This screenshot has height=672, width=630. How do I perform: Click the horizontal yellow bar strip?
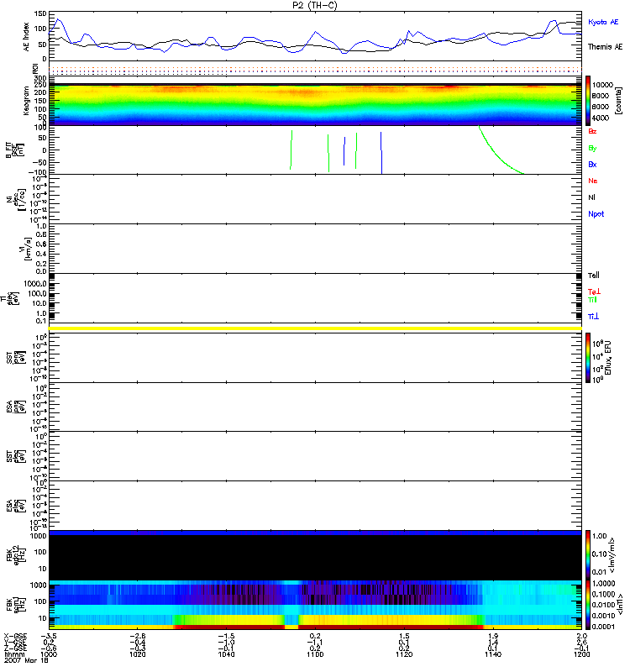[314, 328]
